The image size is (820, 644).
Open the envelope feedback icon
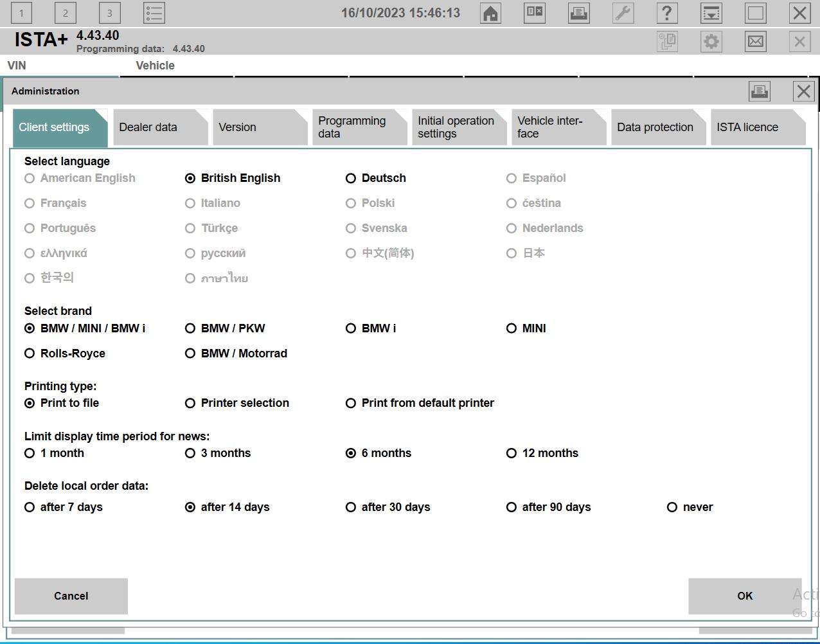pyautogui.click(x=756, y=42)
